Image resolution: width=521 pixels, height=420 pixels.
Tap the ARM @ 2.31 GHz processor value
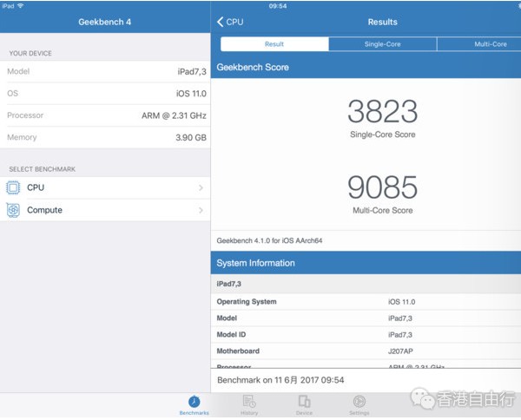(174, 115)
